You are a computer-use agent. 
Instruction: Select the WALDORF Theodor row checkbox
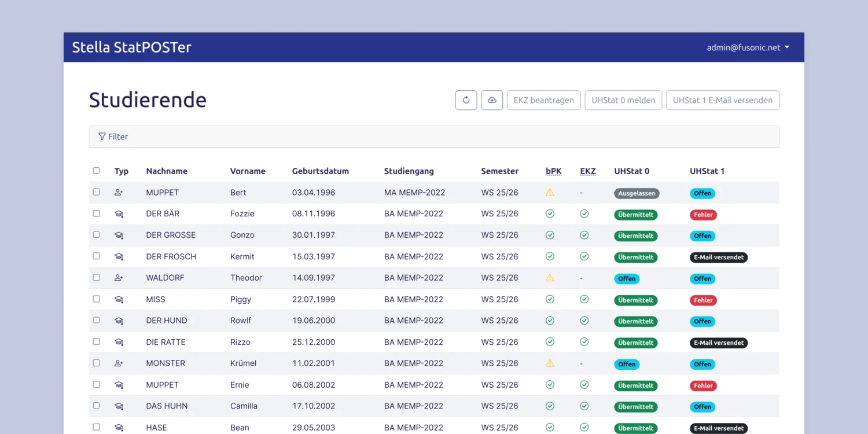coord(96,278)
